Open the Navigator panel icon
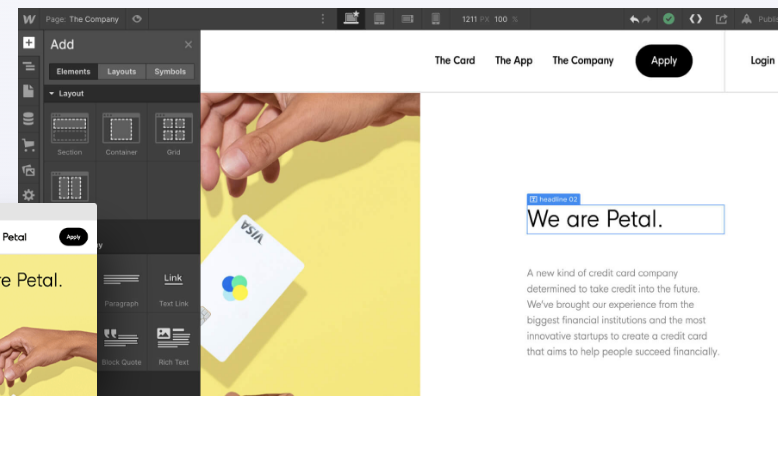The height and width of the screenshot is (452, 778). coord(29,66)
